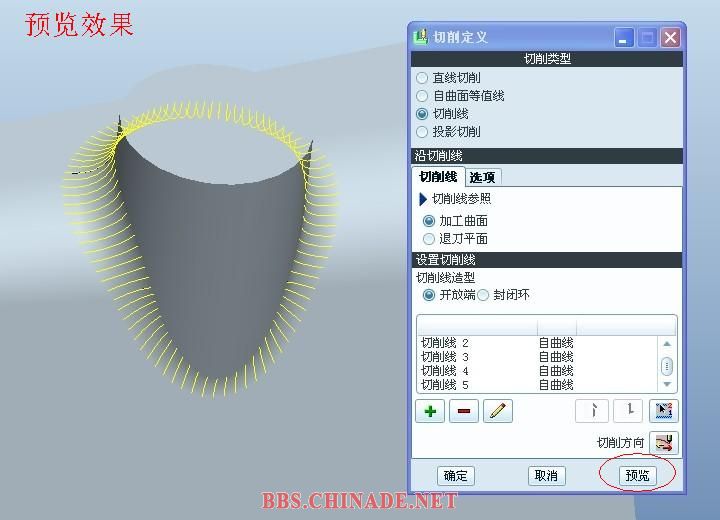Select 封闭环 cut line shape

coord(483,295)
